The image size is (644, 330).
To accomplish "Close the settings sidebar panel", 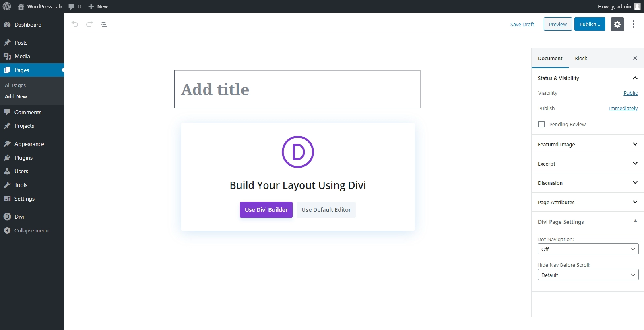I will coord(635,58).
